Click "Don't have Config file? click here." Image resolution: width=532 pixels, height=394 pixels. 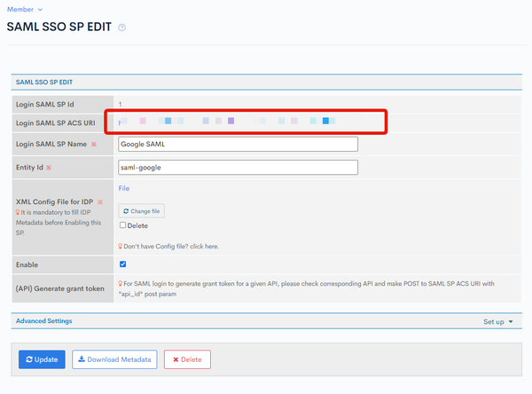coord(171,247)
